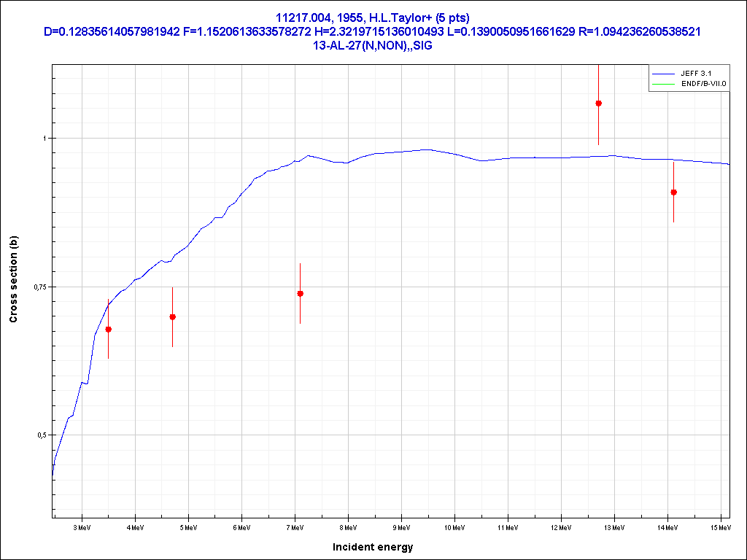
Task: Click the red data point near 14.1 MeV
Action: [x=673, y=192]
